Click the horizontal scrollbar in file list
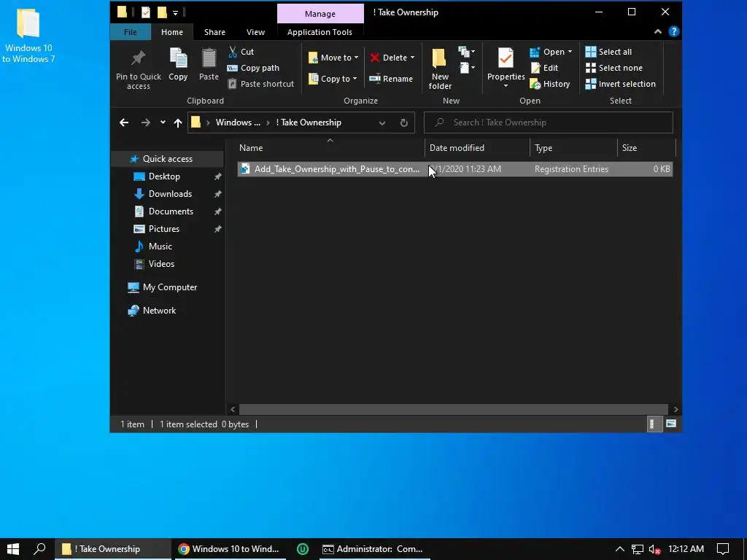 454,410
